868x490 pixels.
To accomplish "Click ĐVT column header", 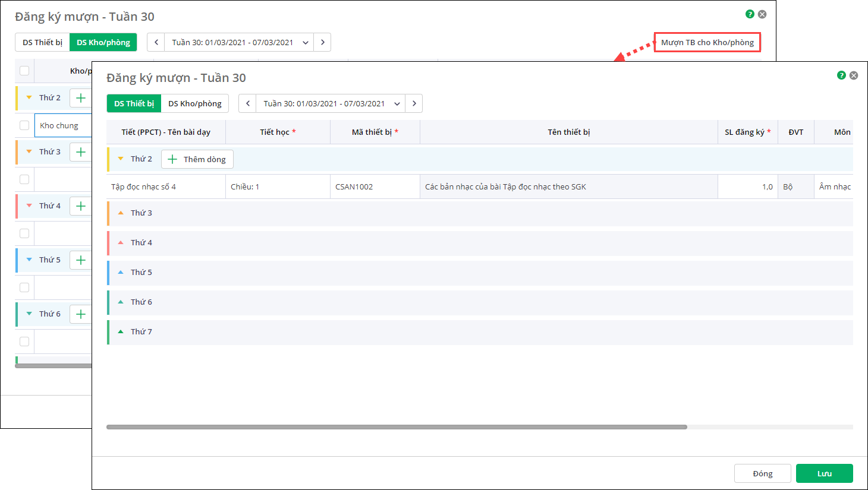I will (x=796, y=132).
